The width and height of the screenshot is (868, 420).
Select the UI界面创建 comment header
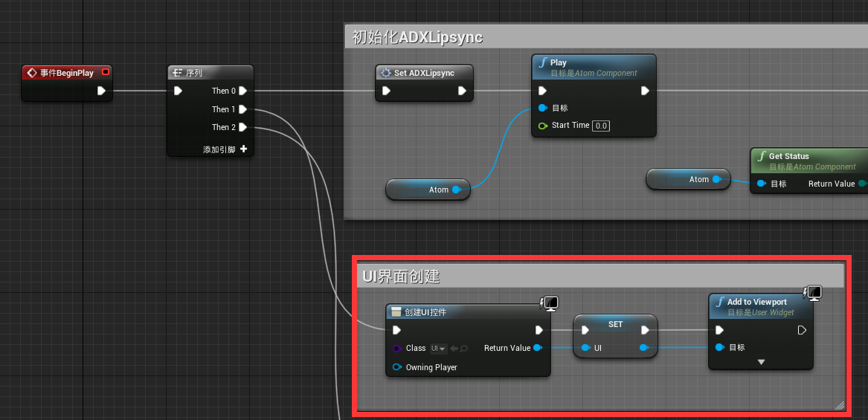pos(601,276)
